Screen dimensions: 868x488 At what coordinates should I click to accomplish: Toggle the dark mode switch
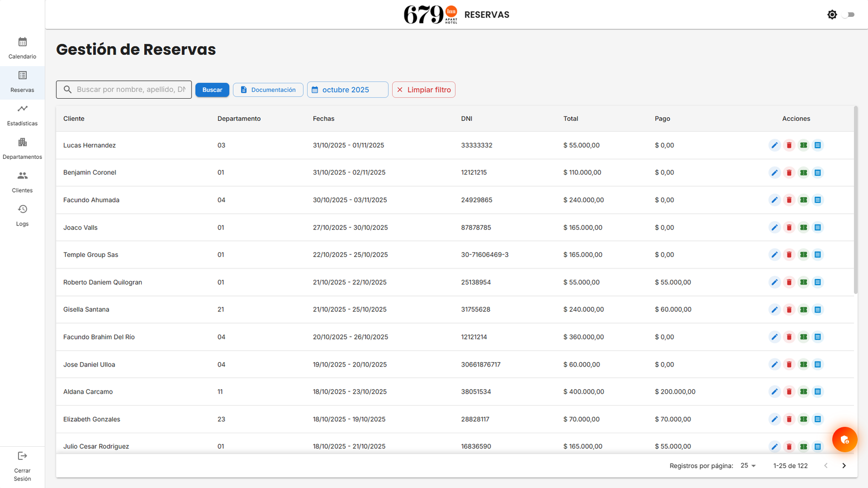(849, 15)
